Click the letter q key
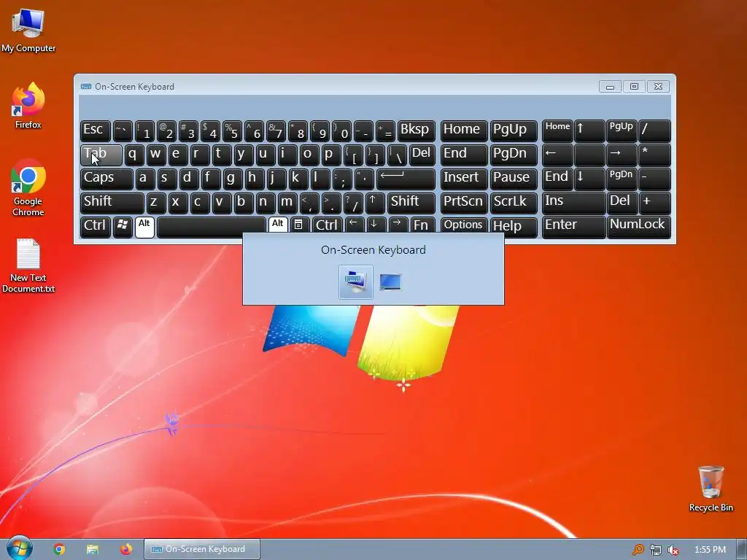The image size is (747, 560). (134, 155)
